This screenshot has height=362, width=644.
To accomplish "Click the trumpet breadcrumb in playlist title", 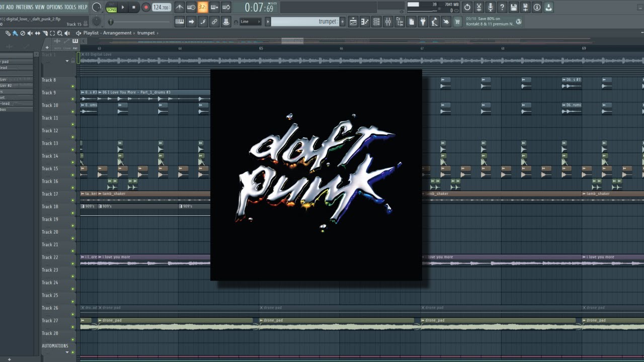I will coord(146,33).
